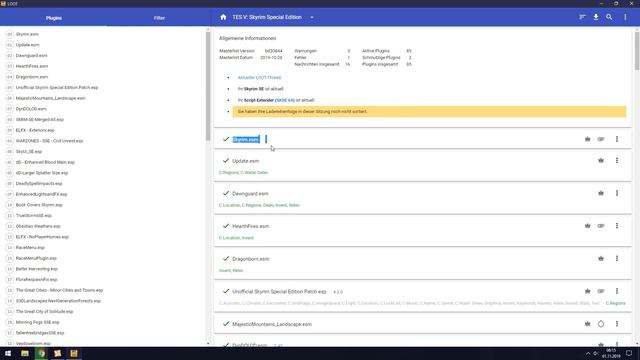Select RaceMenu.esp in the plugin sidebar

(x=30, y=247)
